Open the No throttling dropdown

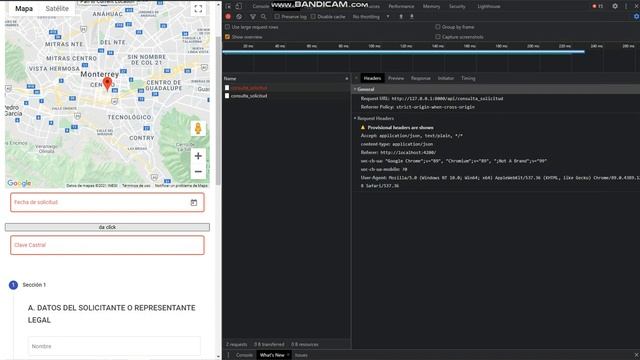[x=371, y=17]
